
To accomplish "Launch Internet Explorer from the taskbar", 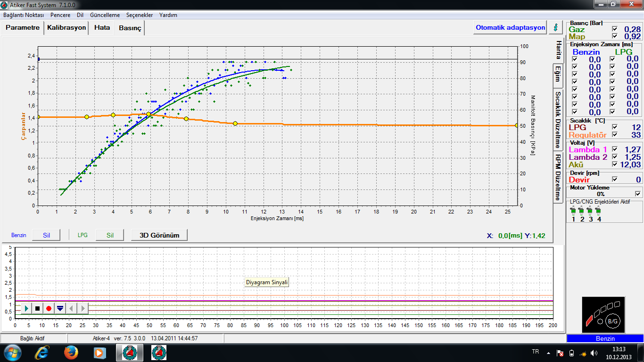I will (41, 353).
